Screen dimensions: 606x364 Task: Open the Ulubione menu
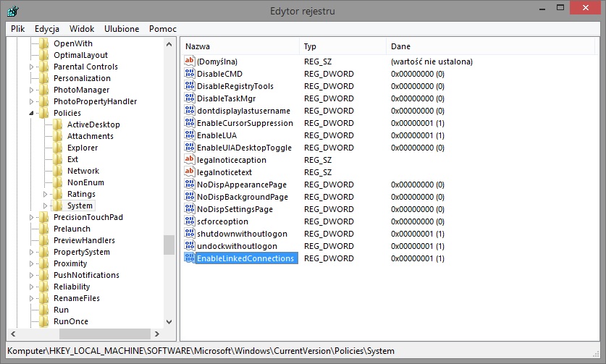[x=122, y=29]
